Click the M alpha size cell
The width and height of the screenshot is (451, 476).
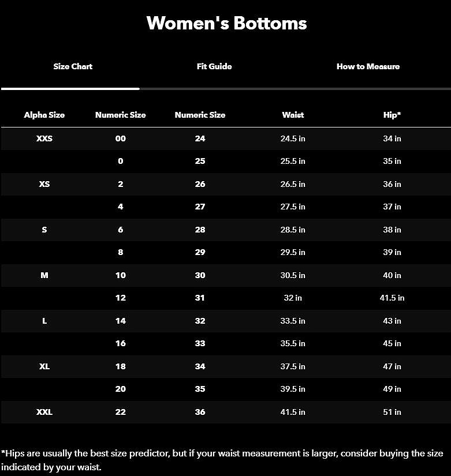pos(44,275)
